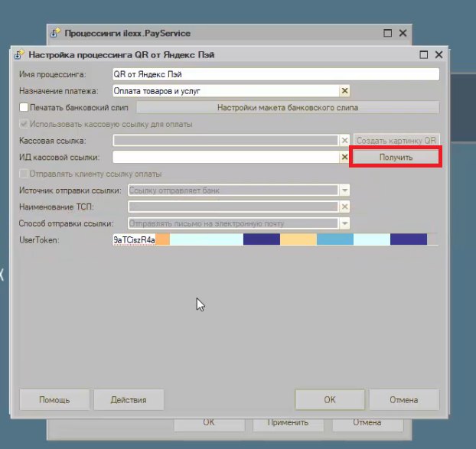This screenshot has width=476, height=449.
Task: Click in the ИД кассовой ссылки field
Action: pyautogui.click(x=226, y=157)
